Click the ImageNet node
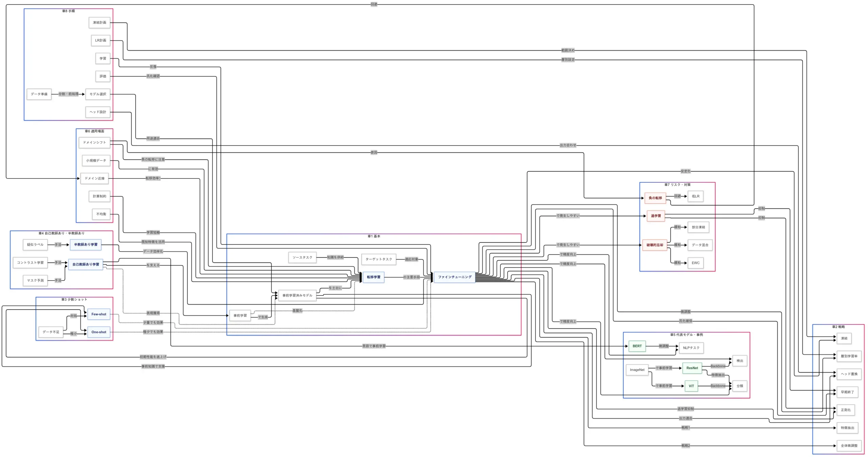The width and height of the screenshot is (868, 457). click(637, 370)
